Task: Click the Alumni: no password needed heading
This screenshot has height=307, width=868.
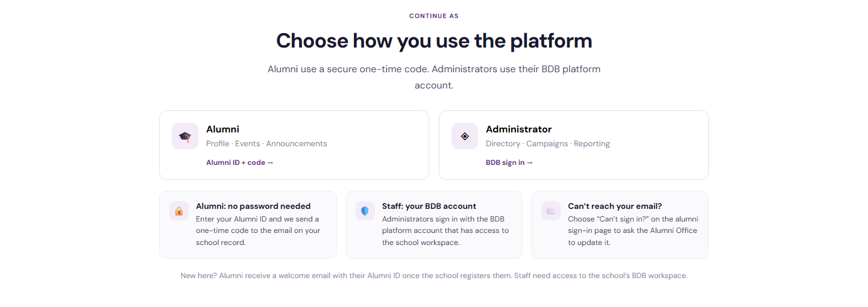Action: (x=253, y=206)
